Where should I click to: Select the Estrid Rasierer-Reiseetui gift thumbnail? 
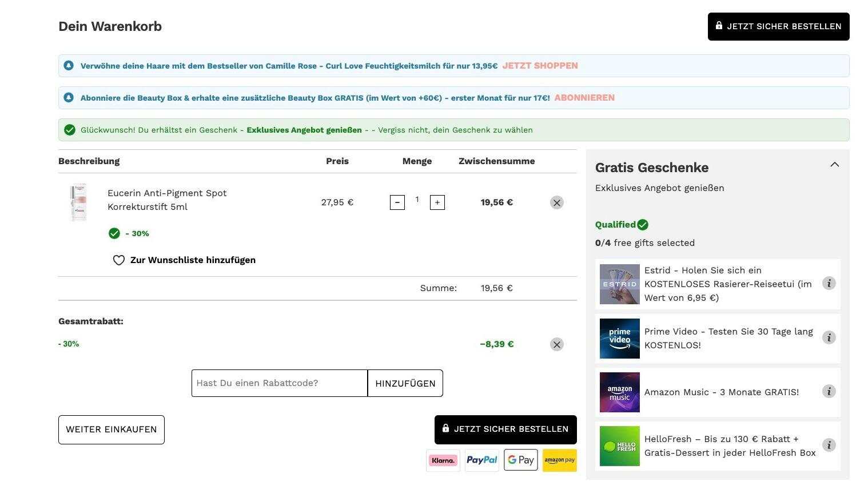click(x=620, y=284)
